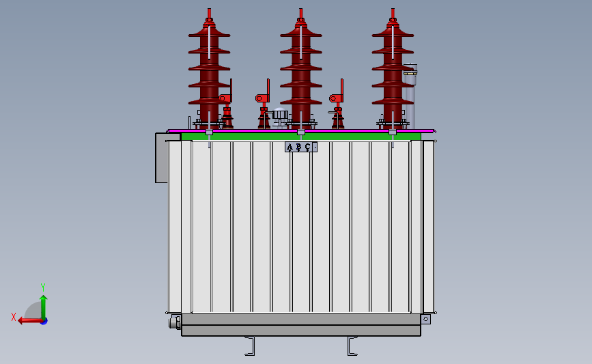Select the left high-voltage bushing insulator
592x364 pixels.
click(x=209, y=68)
